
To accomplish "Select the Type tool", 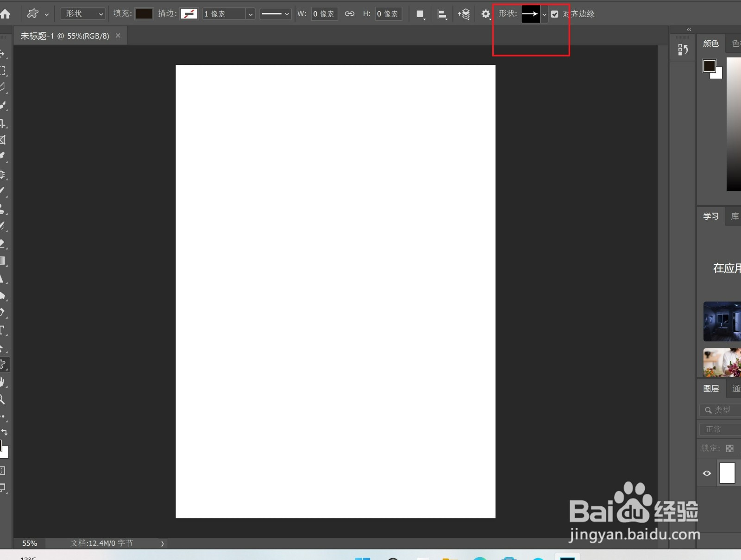I will 3,330.
